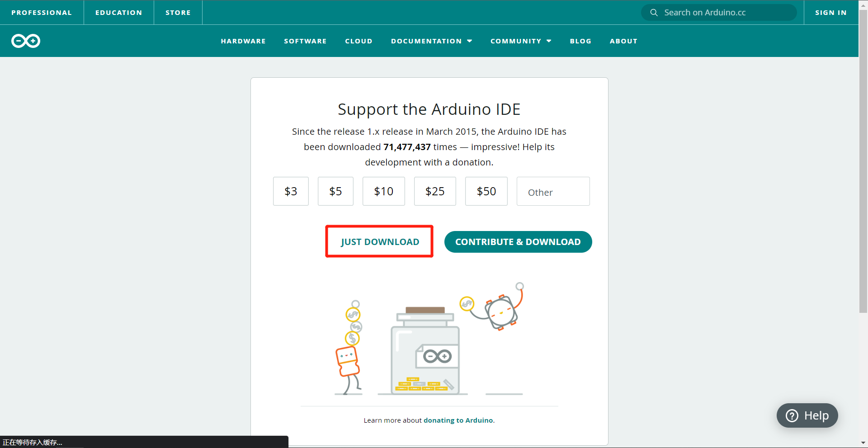Go to the Software page

click(x=305, y=41)
